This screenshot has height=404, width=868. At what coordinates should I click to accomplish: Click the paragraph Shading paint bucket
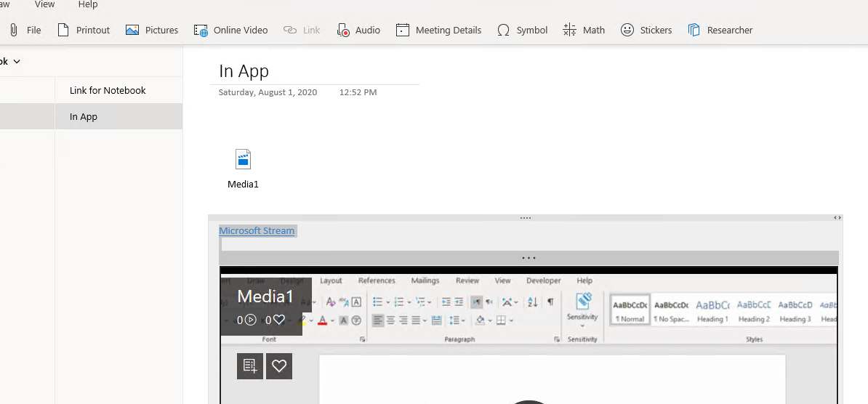[480, 320]
